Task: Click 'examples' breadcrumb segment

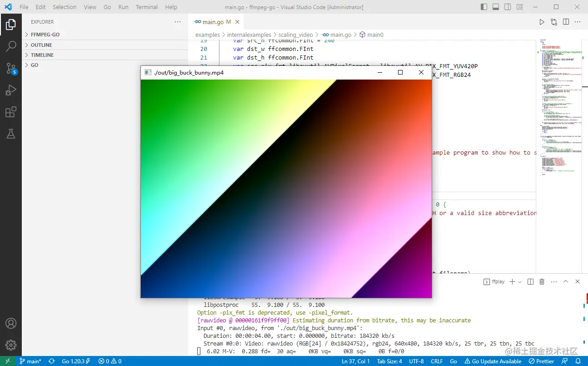Action: click(x=208, y=35)
